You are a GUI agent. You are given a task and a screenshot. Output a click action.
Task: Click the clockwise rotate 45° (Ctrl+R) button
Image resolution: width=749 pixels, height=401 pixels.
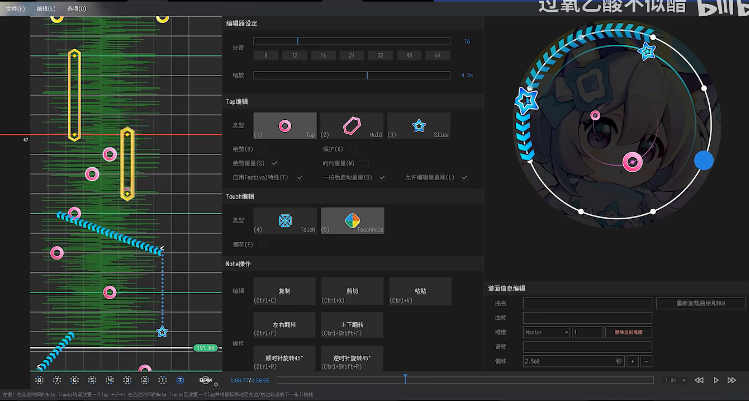pyautogui.click(x=285, y=358)
